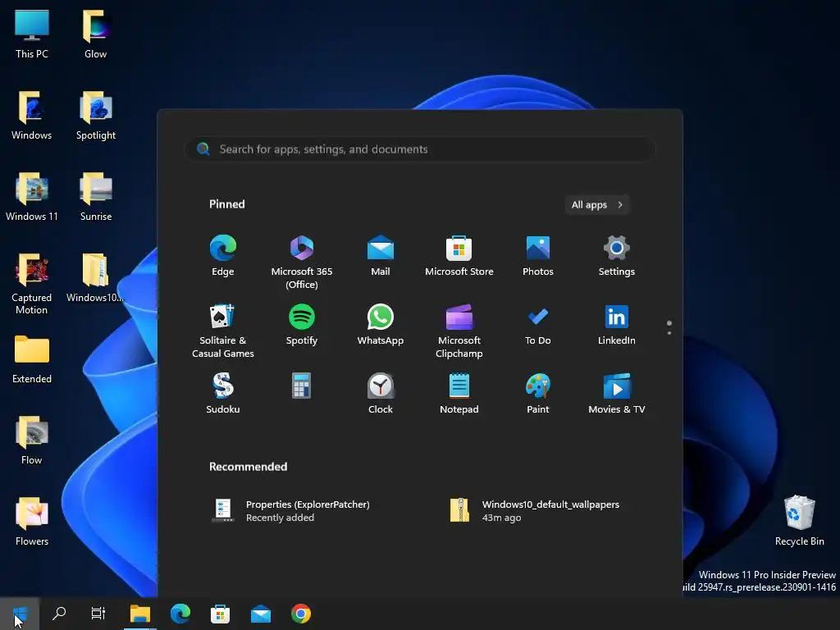840x630 pixels.
Task: Open the Mail pinned app
Action: 381,256
